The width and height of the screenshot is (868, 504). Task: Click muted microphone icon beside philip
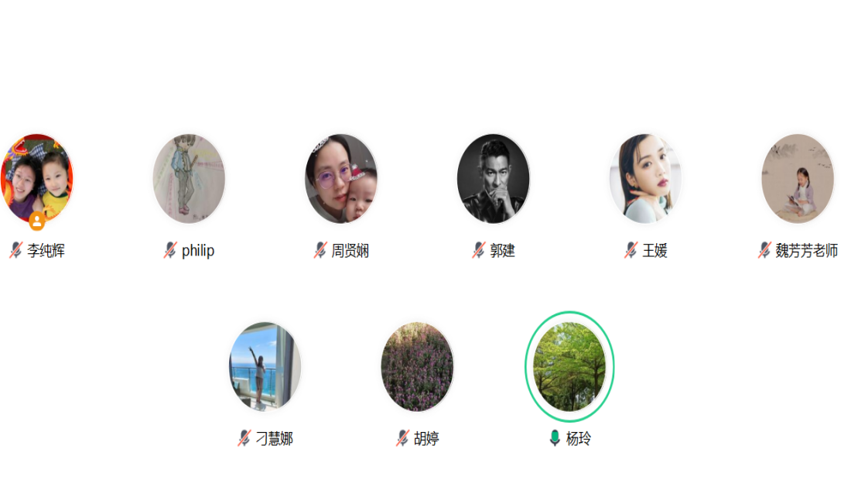170,250
